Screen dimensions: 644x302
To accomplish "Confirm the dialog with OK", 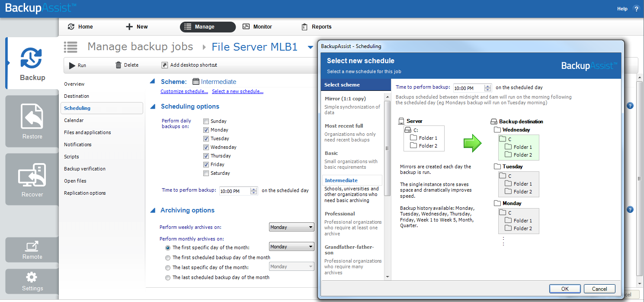I will coord(565,289).
